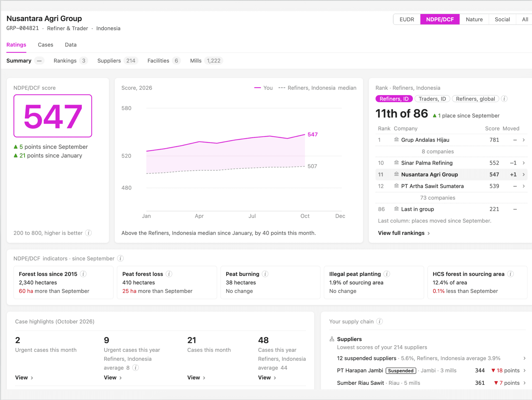Image resolution: width=532 pixels, height=400 pixels.
Task: Select the Refiners, global rank chip
Action: (475, 99)
